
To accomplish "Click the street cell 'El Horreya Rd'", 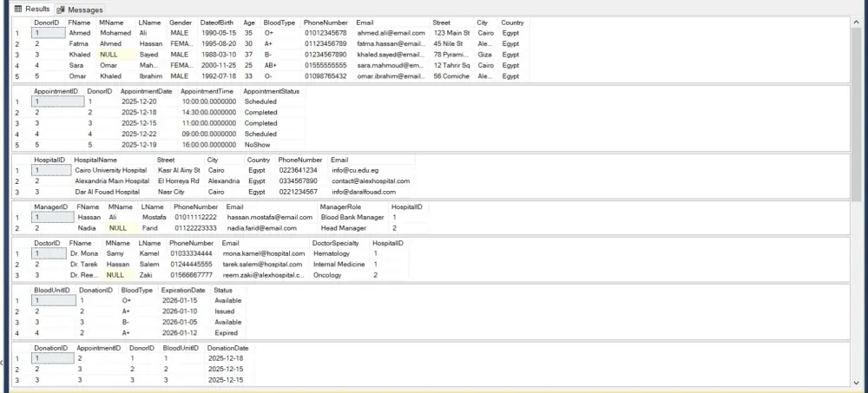I will pos(180,181).
